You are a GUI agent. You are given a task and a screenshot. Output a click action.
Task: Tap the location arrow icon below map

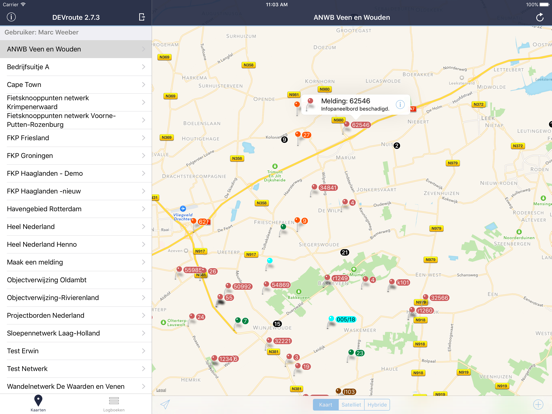(165, 404)
